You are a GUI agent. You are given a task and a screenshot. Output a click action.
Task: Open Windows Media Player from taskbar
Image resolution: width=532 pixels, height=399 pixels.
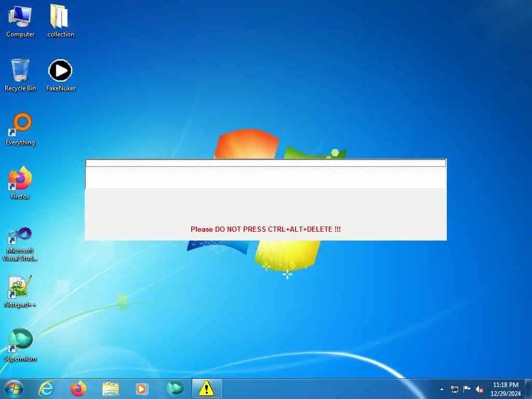[x=141, y=389]
